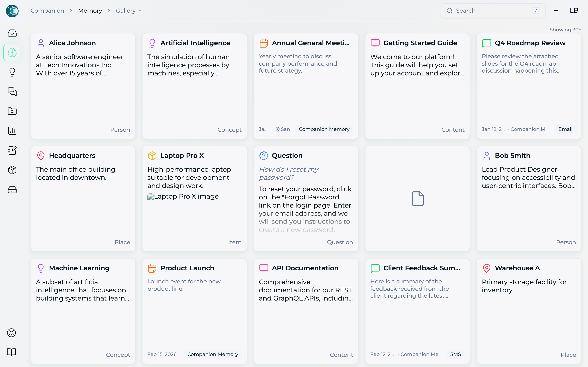Open the Alice Johnson person card

(x=83, y=86)
